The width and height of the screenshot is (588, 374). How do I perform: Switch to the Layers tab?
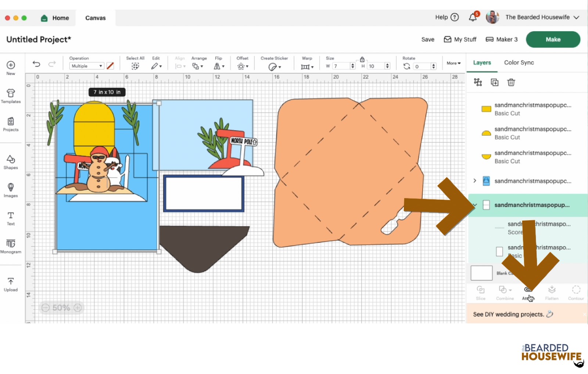(482, 63)
